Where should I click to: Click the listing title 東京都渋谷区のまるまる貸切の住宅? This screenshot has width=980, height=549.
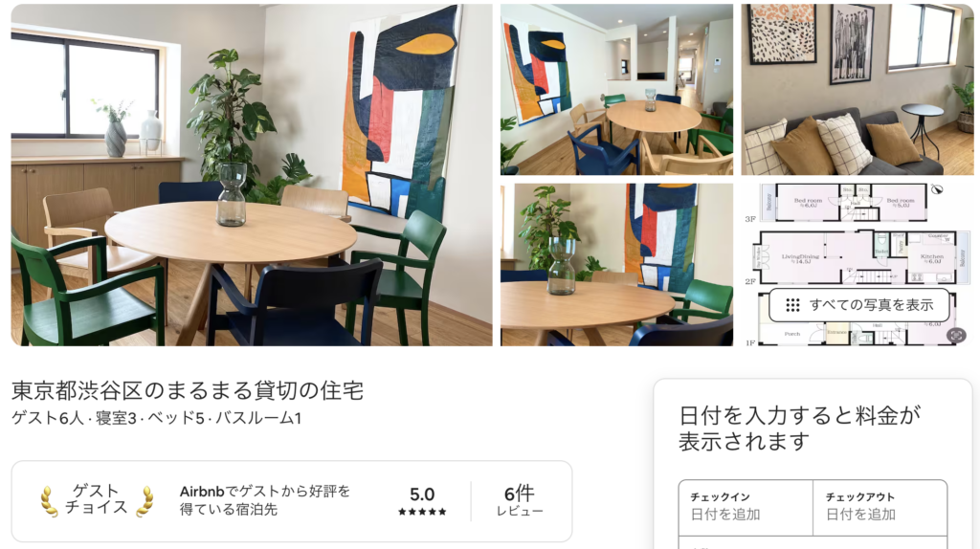[188, 391]
